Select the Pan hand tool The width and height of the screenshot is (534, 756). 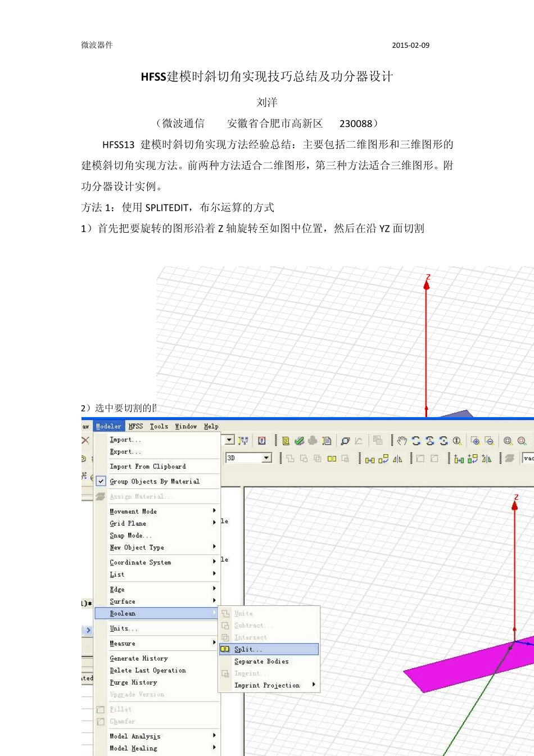(x=402, y=441)
